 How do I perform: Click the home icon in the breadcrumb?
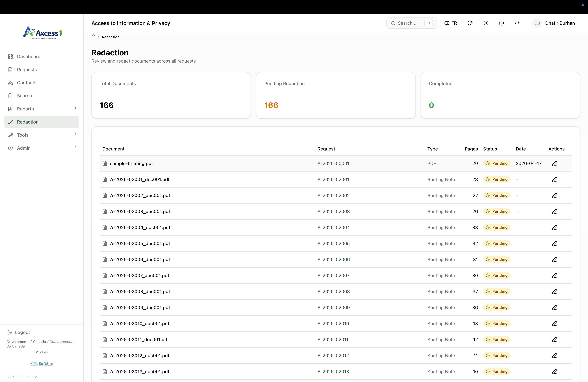(93, 36)
